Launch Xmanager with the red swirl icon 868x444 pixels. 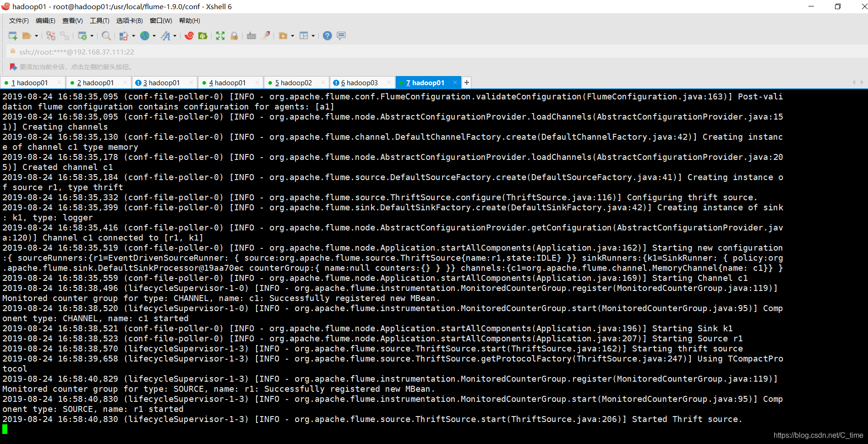[189, 36]
